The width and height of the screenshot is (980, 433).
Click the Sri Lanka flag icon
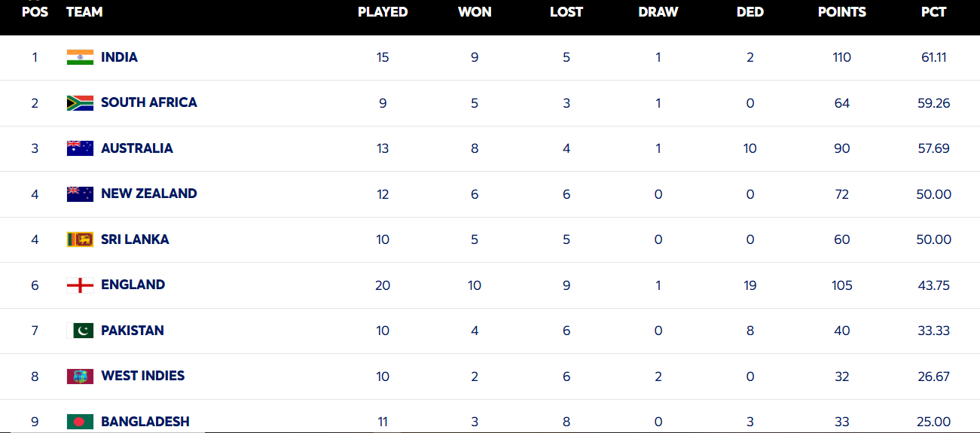tap(80, 239)
